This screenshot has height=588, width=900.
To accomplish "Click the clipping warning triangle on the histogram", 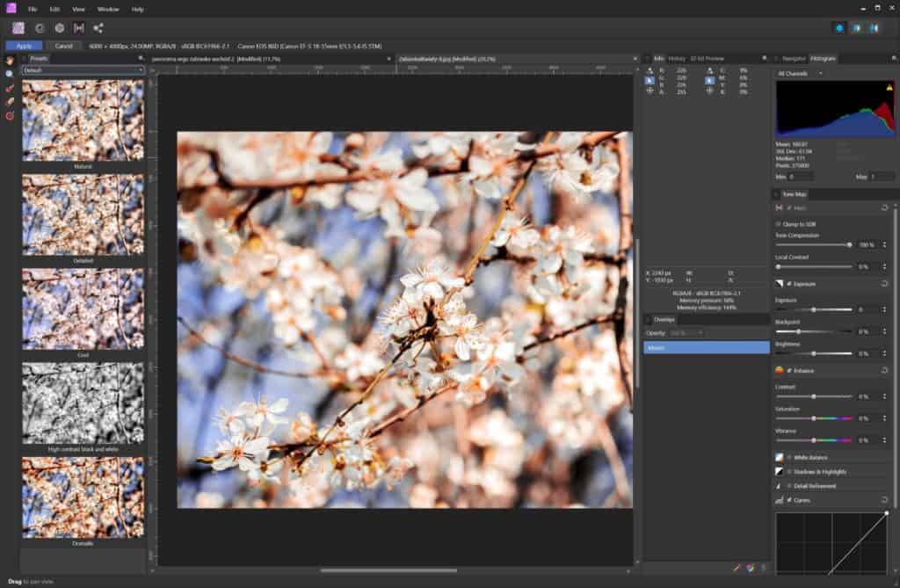I will click(x=889, y=88).
